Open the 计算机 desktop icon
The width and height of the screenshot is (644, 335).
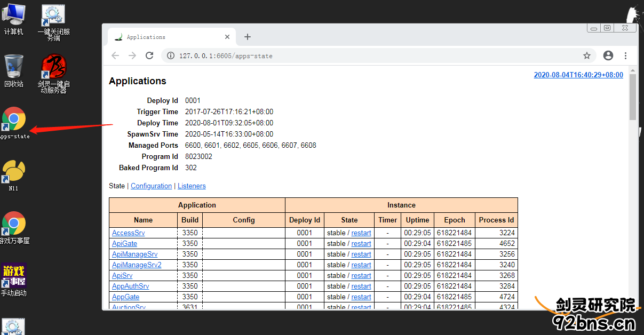(13, 19)
